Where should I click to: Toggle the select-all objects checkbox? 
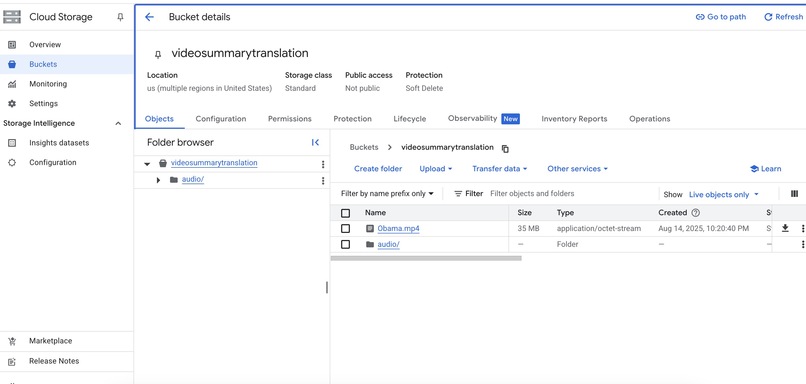(345, 213)
